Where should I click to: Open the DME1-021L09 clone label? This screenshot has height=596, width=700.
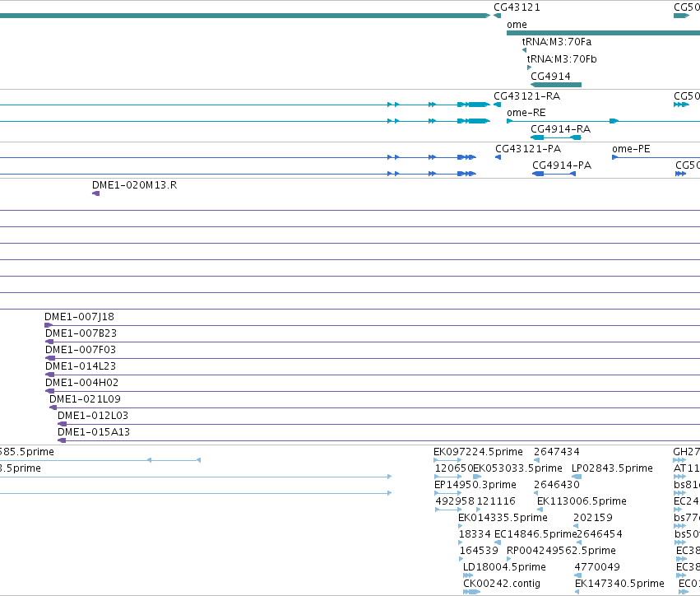click(x=85, y=399)
